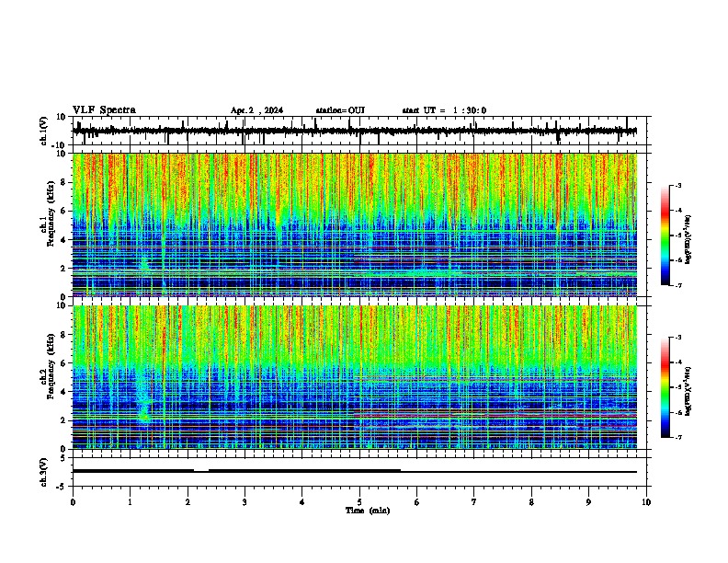The height and width of the screenshot is (563, 728).
Task: Click the time axis tick label '3'
Action: [245, 502]
